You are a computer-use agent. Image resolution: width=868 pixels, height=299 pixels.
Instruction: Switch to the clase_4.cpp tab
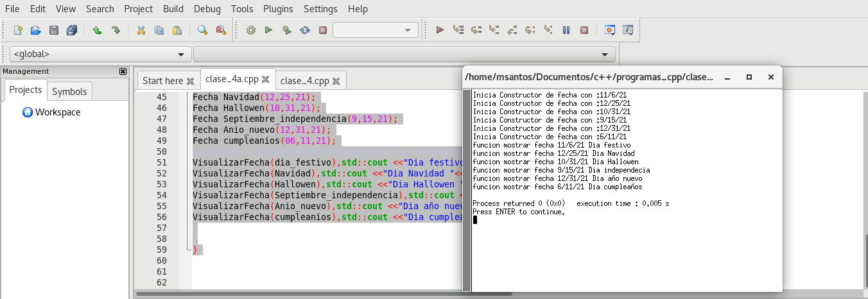click(304, 81)
